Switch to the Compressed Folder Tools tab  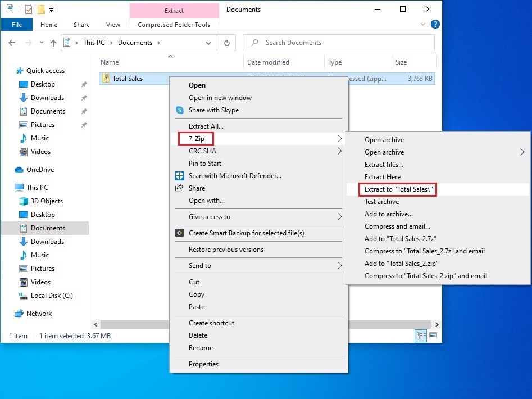coord(174,24)
